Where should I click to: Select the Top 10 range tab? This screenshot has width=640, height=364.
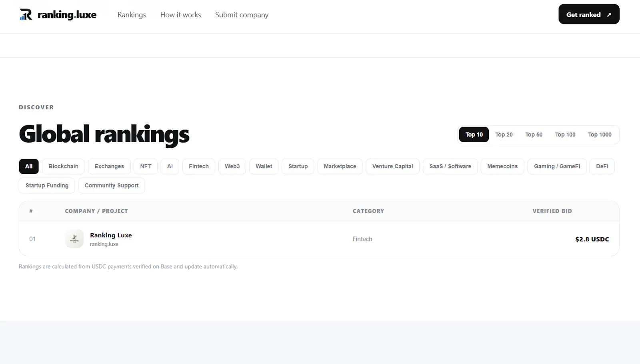tap(474, 135)
